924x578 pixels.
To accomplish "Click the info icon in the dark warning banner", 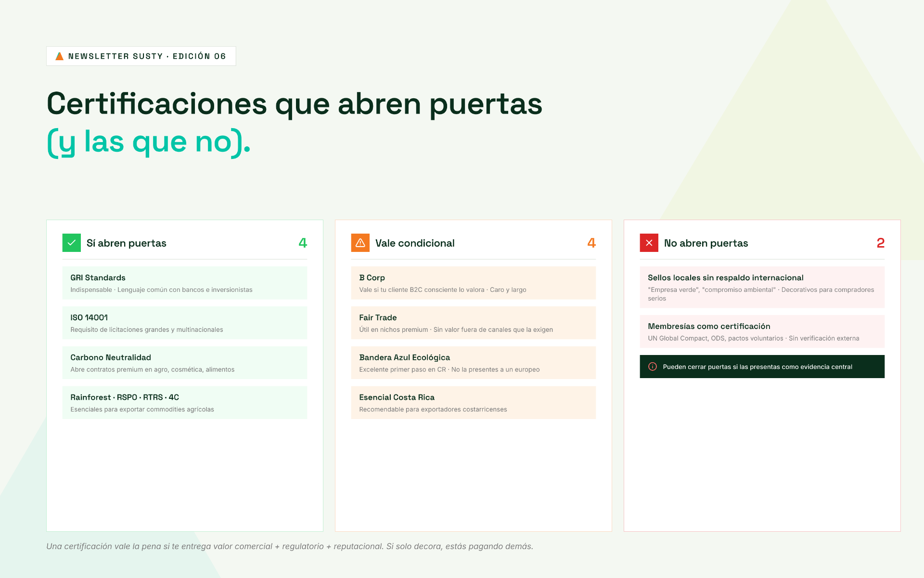I will (x=653, y=367).
